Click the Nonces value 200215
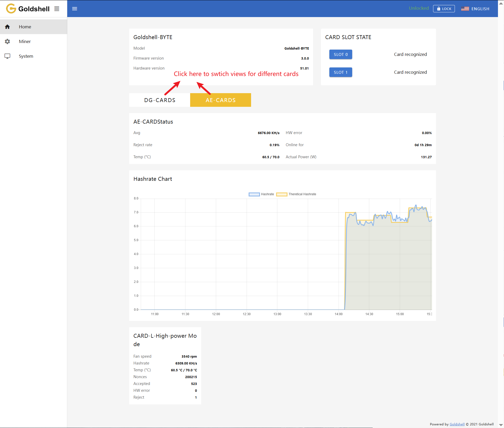 point(191,377)
